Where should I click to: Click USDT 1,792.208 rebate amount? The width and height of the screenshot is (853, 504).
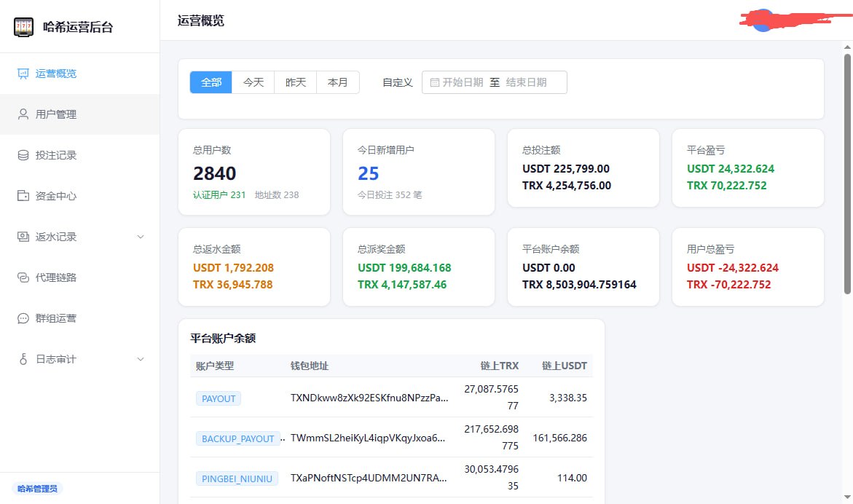pyautogui.click(x=233, y=267)
